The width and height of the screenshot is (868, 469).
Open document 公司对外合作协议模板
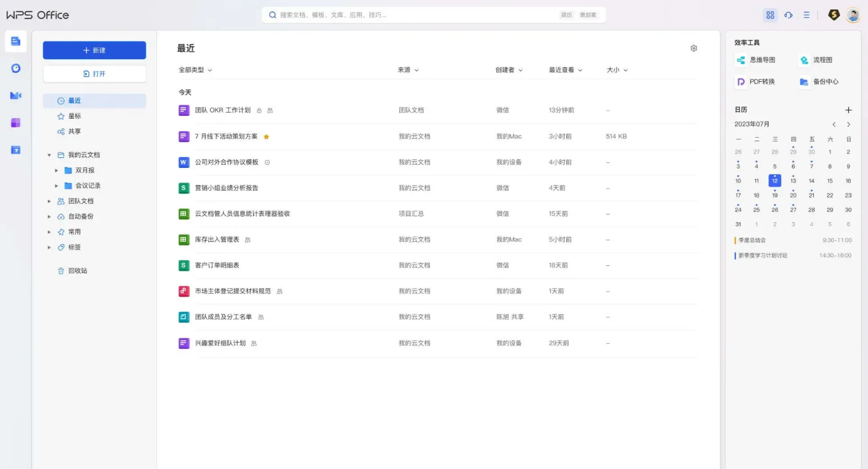[x=226, y=162]
